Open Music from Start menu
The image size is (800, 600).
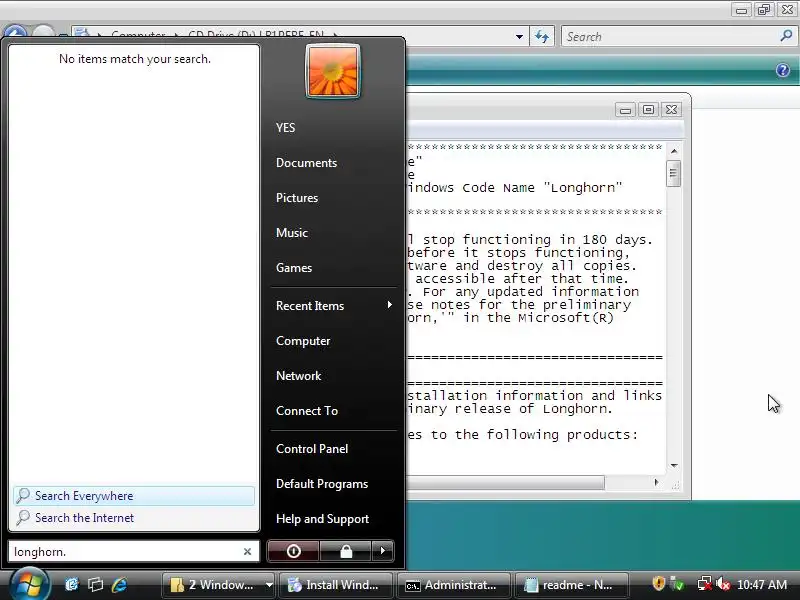click(x=292, y=233)
